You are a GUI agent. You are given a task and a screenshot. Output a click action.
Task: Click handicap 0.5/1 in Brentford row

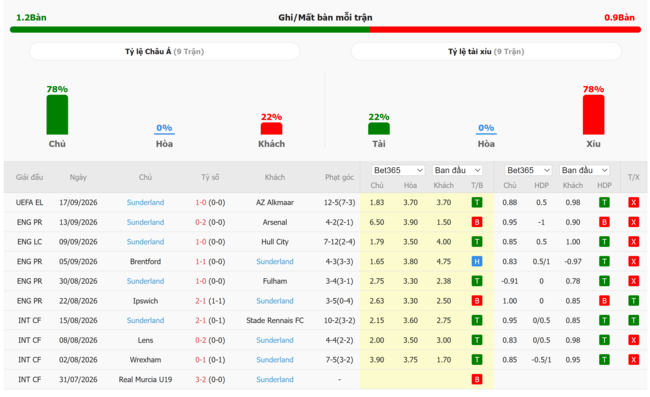click(541, 261)
